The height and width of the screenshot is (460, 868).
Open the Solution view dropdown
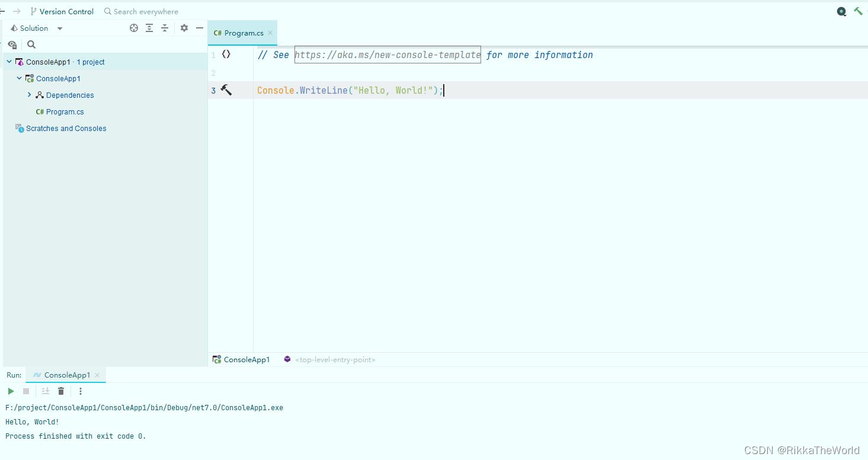(x=60, y=28)
